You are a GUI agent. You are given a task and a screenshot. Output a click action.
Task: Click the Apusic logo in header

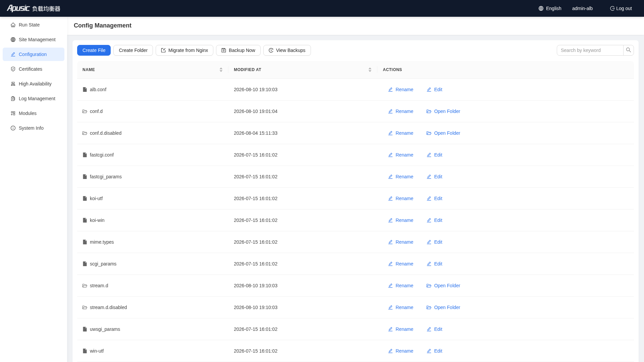34,8
